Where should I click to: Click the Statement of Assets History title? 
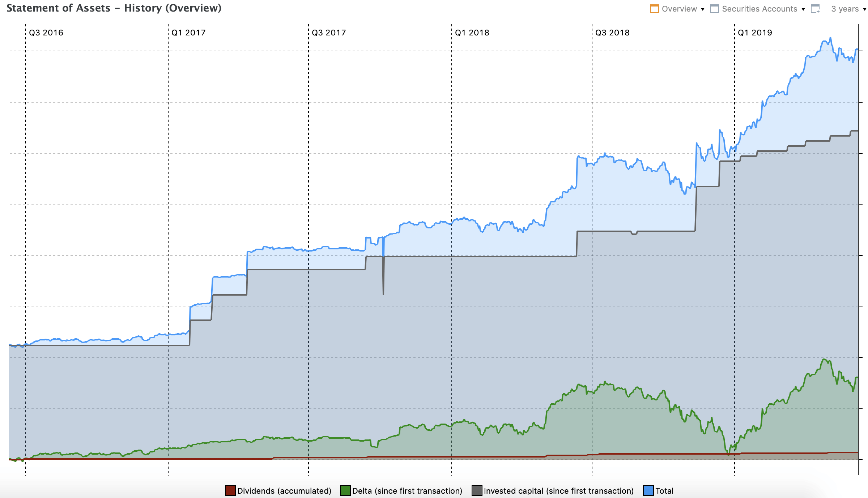114,8
